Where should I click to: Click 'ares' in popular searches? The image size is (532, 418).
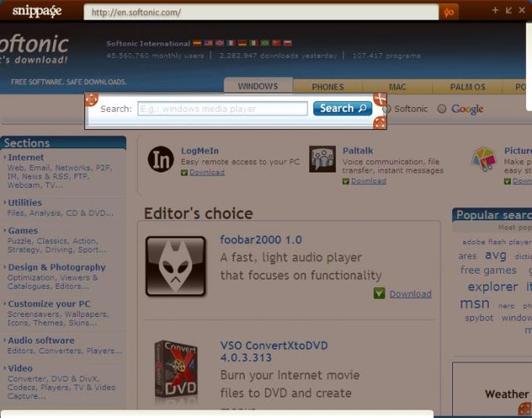pyautogui.click(x=468, y=256)
